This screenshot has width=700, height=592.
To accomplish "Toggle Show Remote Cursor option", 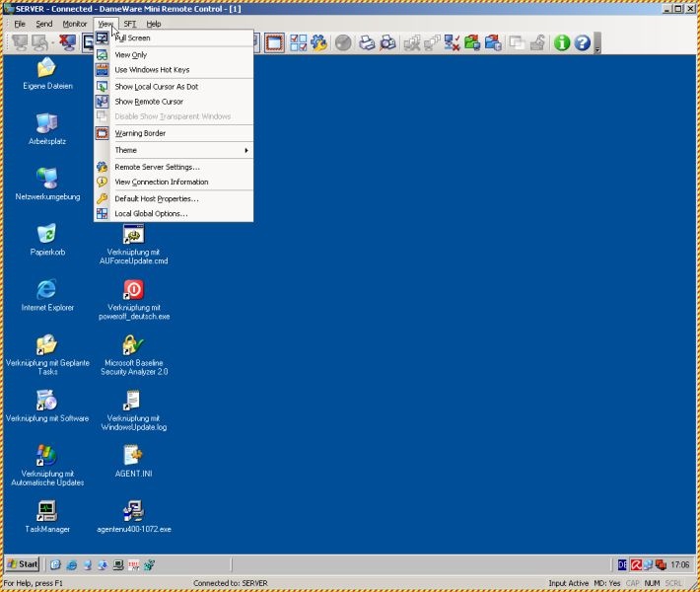I will click(149, 102).
